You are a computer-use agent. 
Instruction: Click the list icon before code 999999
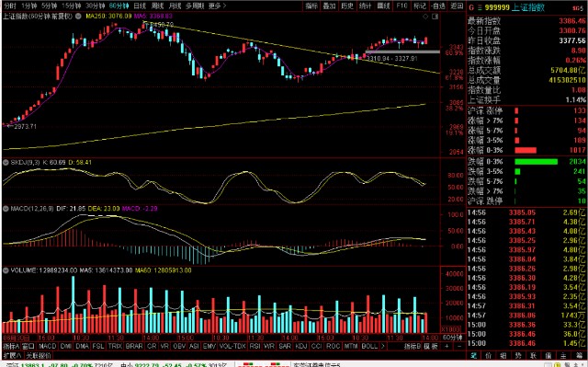(480, 7)
